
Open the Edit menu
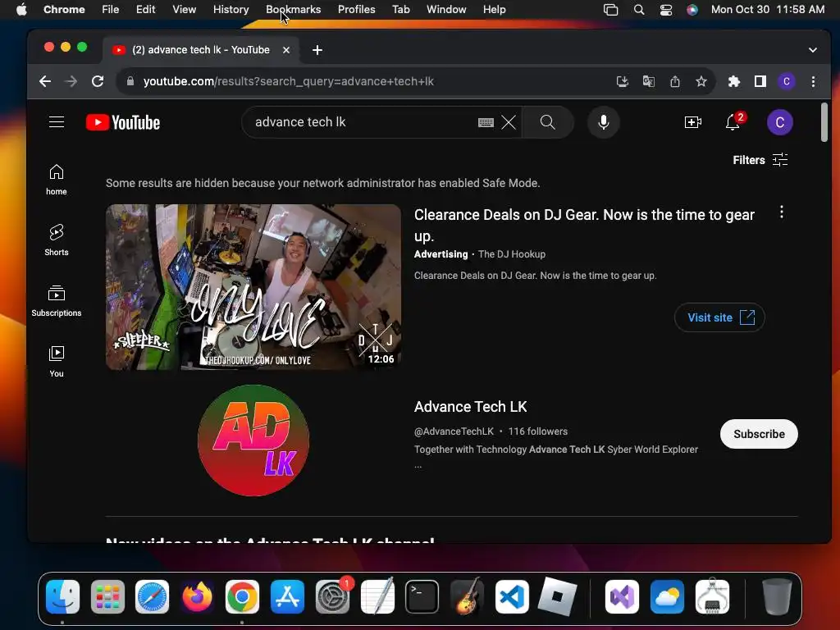point(145,10)
